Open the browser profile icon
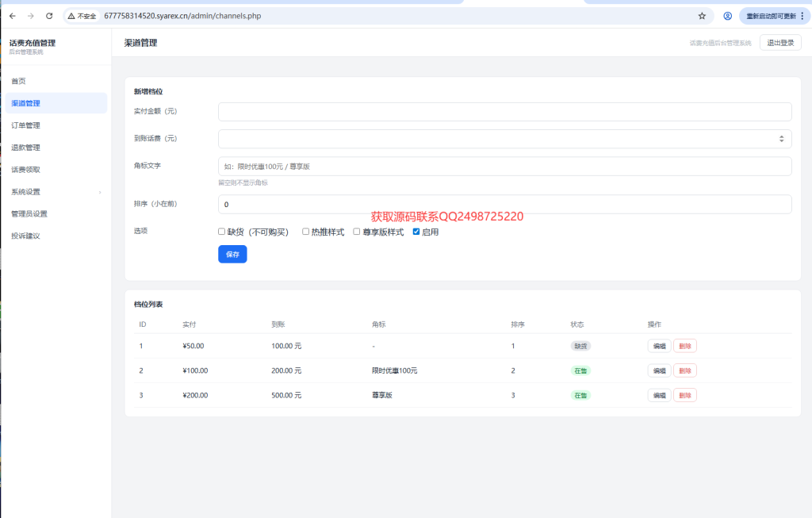Viewport: 812px width, 518px height. click(728, 16)
